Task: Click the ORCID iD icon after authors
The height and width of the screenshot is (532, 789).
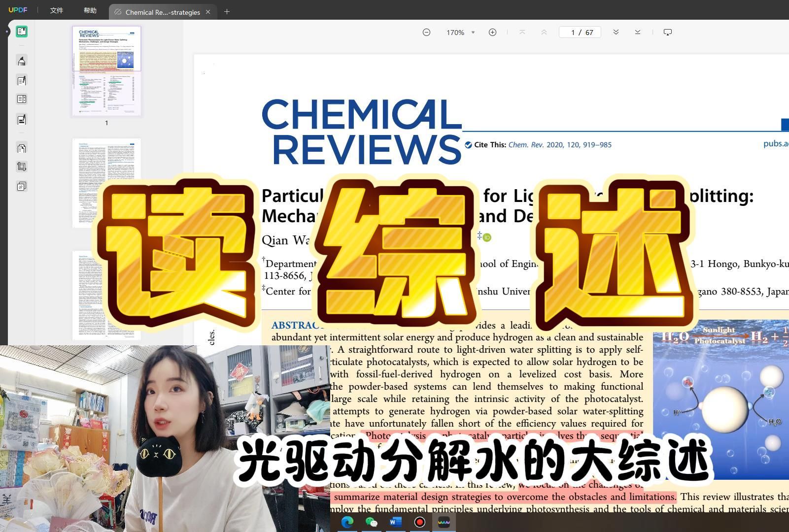Action: pos(487,237)
